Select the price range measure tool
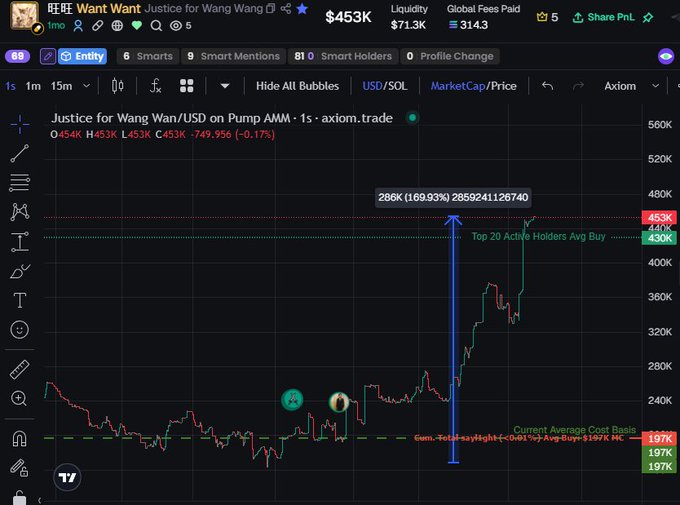Image resolution: width=680 pixels, height=505 pixels. (x=20, y=242)
